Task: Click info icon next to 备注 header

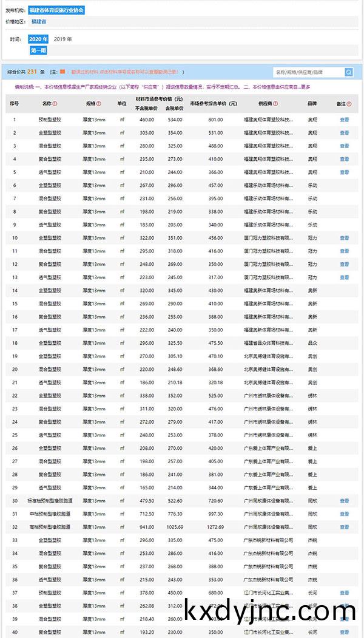Action: click(349, 104)
